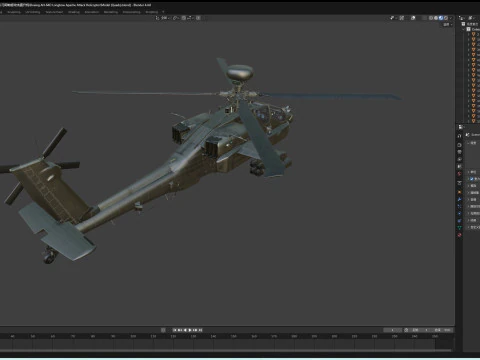This screenshot has height=360, width=480.
Task: Switch to the Rendering workspace tab
Action: tap(111, 12)
